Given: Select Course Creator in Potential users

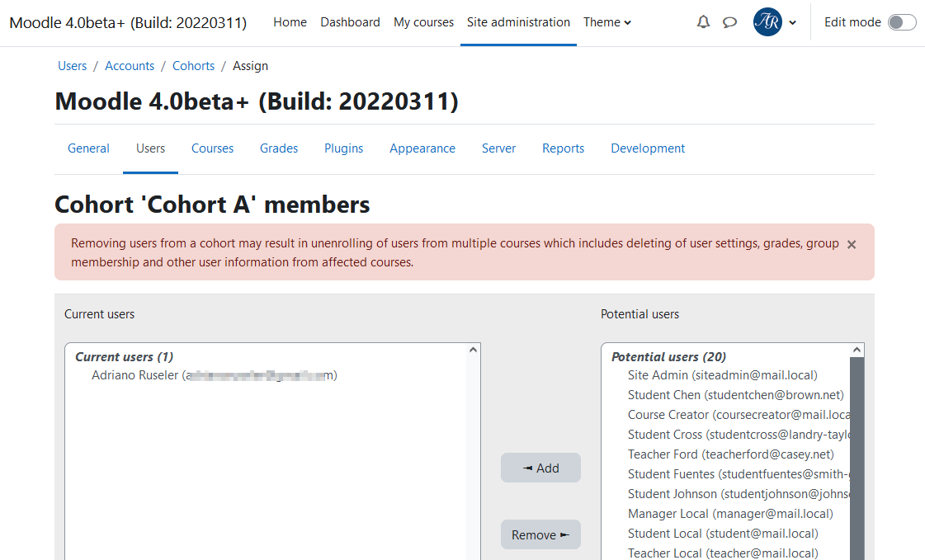Looking at the screenshot, I should click(739, 415).
